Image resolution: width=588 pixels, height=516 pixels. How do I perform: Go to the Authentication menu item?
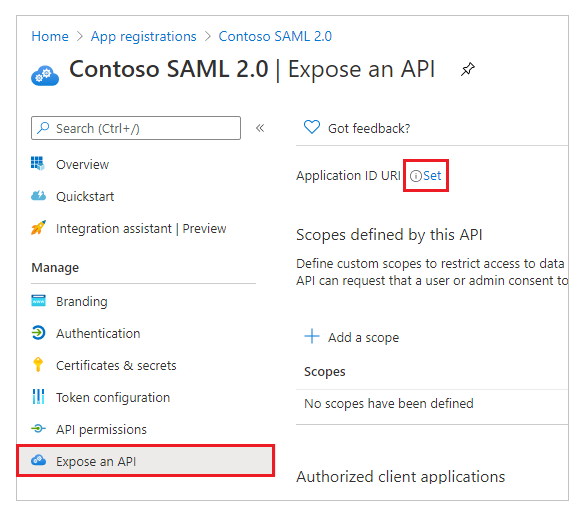pyautogui.click(x=98, y=333)
